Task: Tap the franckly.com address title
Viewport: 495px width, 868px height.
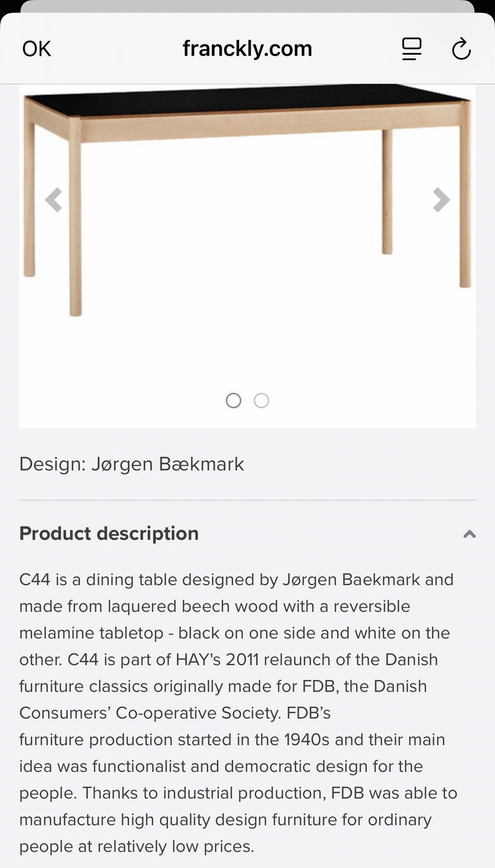Action: coord(247,49)
